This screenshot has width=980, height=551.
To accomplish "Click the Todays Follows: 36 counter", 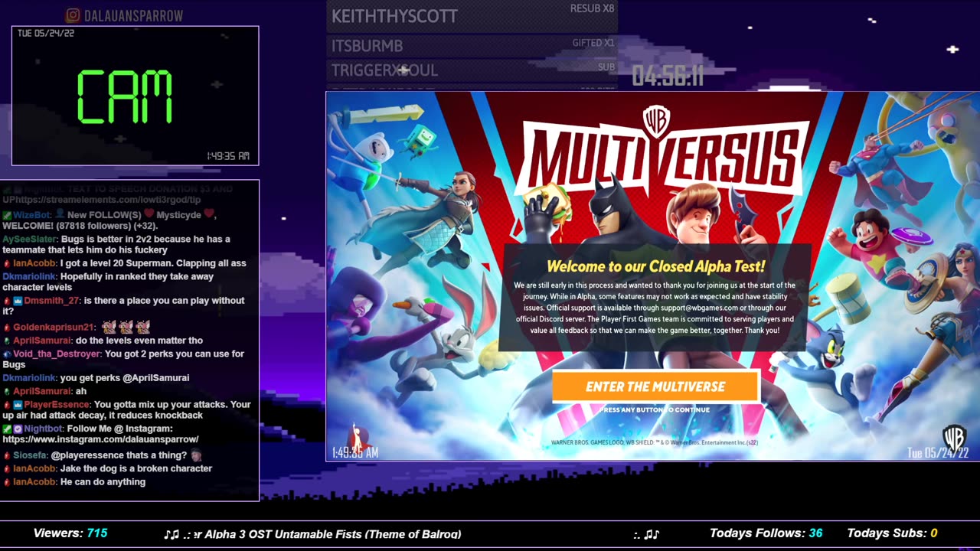I will coord(766,533).
